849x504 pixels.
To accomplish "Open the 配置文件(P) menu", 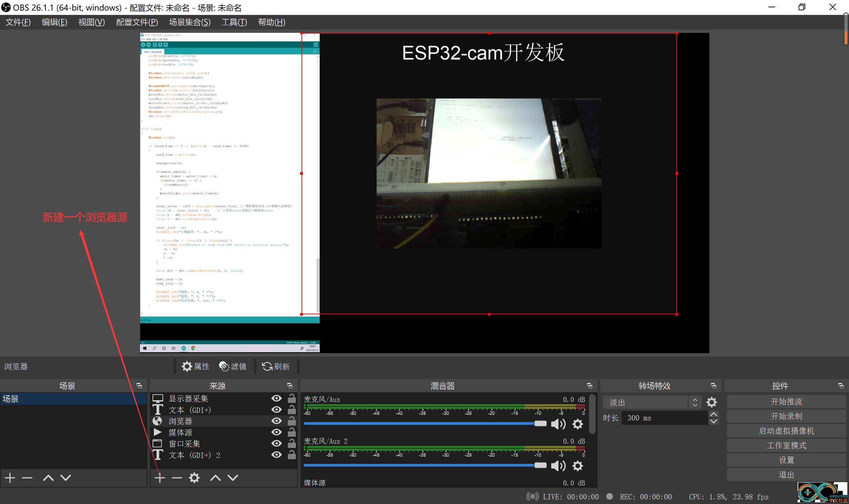I will pos(137,22).
